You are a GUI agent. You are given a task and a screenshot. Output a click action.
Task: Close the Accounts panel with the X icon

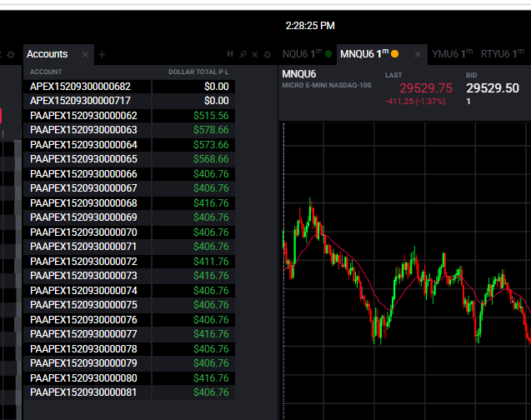click(255, 54)
